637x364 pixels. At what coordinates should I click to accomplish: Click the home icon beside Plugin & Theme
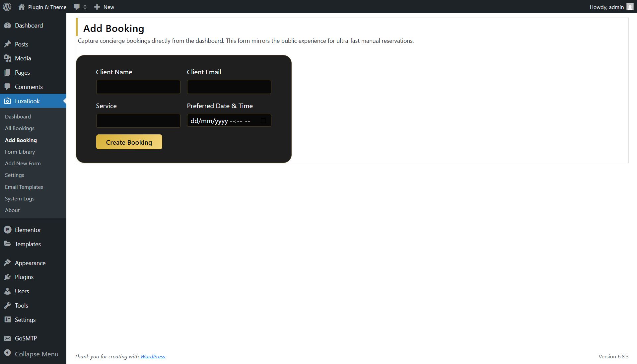click(22, 7)
